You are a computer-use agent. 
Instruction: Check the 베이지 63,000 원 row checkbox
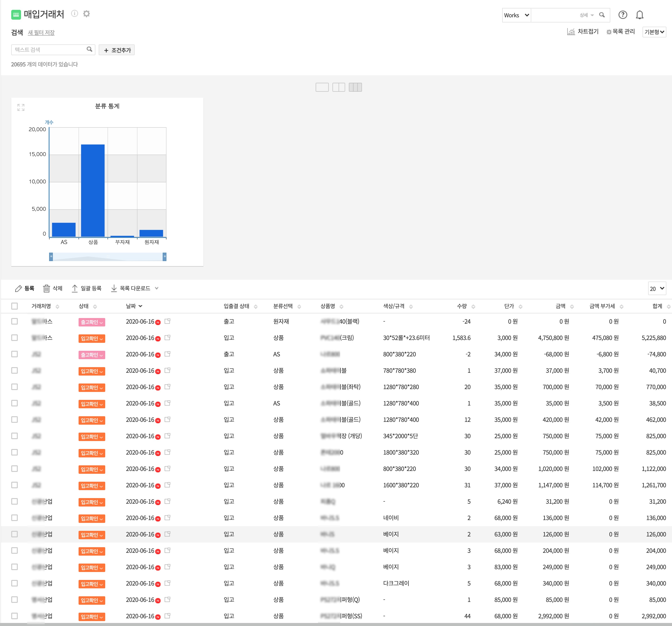(x=14, y=534)
